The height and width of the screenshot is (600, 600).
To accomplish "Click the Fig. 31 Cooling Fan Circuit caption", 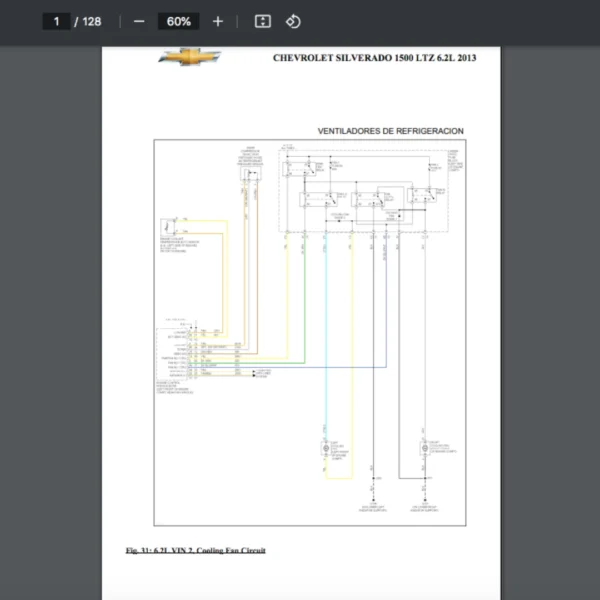I will [x=195, y=550].
